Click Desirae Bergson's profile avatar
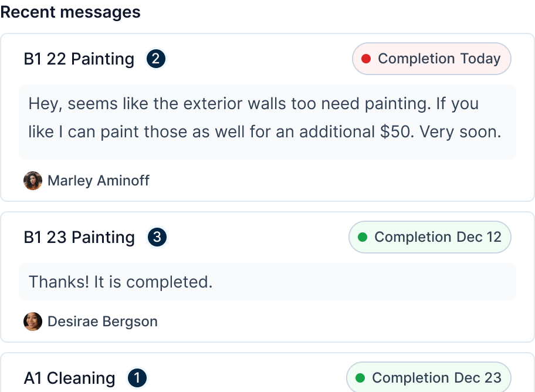 click(33, 322)
